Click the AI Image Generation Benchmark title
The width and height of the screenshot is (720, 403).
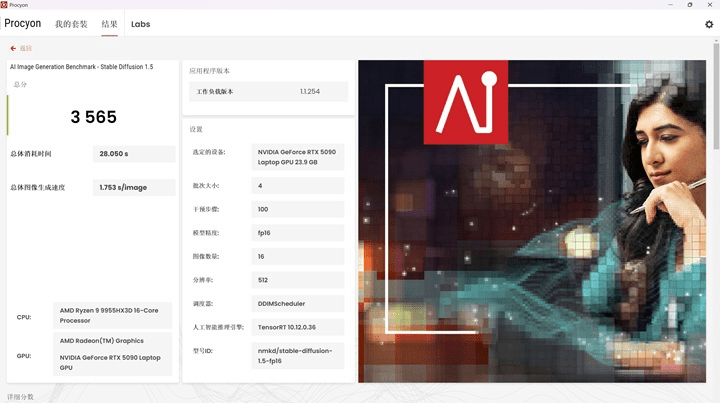click(x=82, y=67)
